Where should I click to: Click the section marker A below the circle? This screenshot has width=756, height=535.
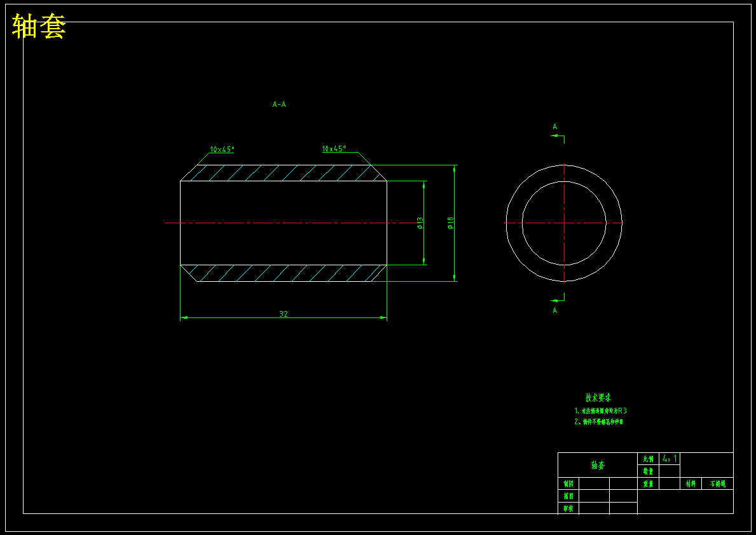click(x=555, y=310)
